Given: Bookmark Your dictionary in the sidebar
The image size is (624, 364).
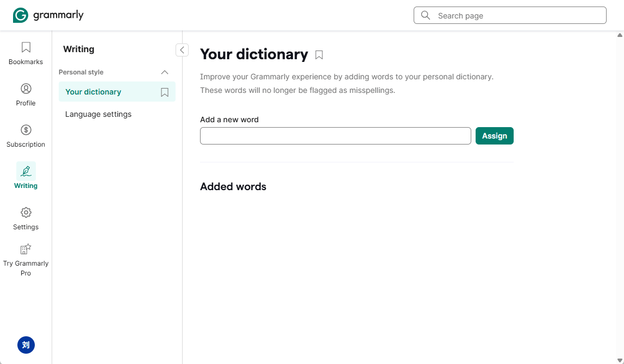Looking at the screenshot, I should [x=165, y=92].
